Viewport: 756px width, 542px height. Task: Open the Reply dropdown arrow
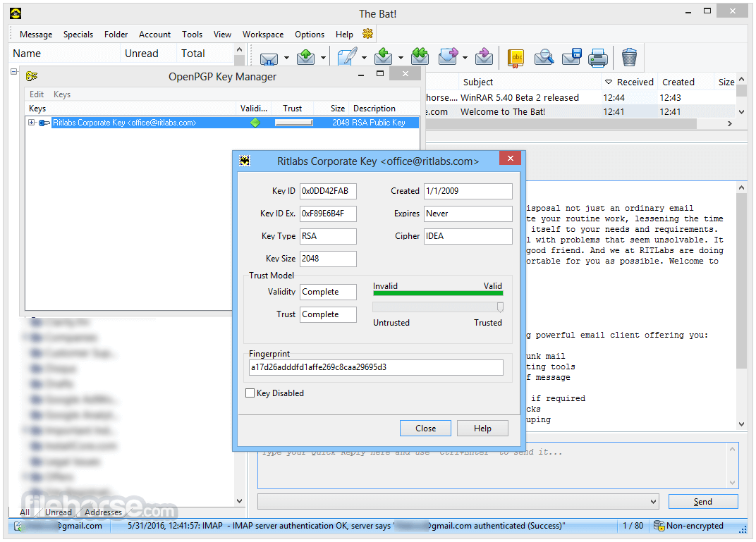(401, 58)
